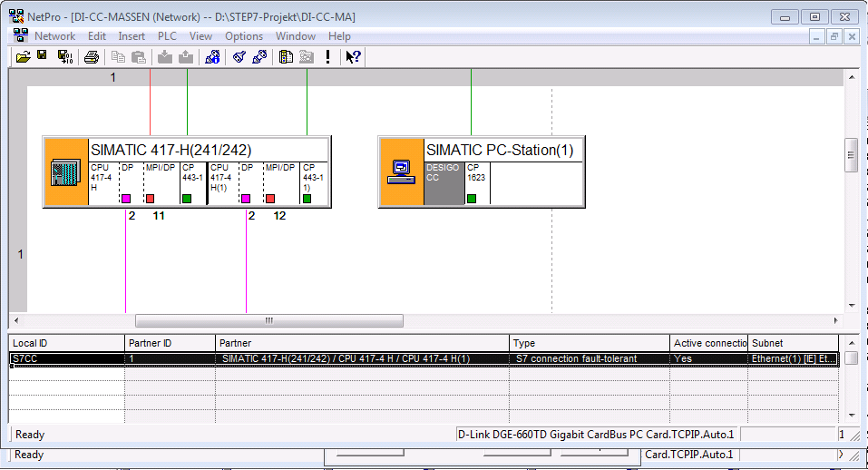The image size is (868, 470).
Task: Open the Options menu
Action: click(244, 36)
